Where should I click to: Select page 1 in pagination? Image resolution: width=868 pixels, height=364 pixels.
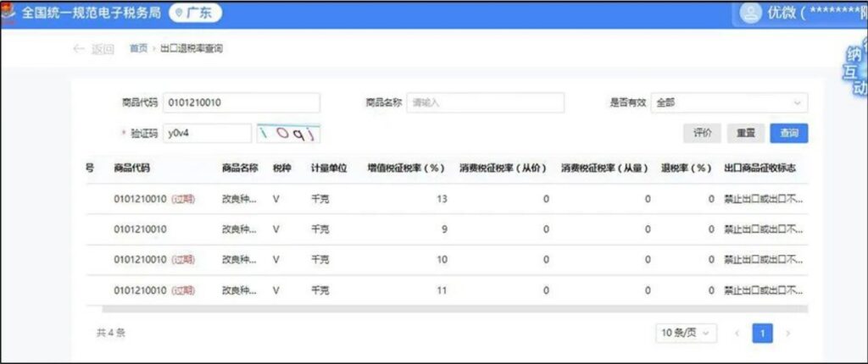(x=762, y=334)
